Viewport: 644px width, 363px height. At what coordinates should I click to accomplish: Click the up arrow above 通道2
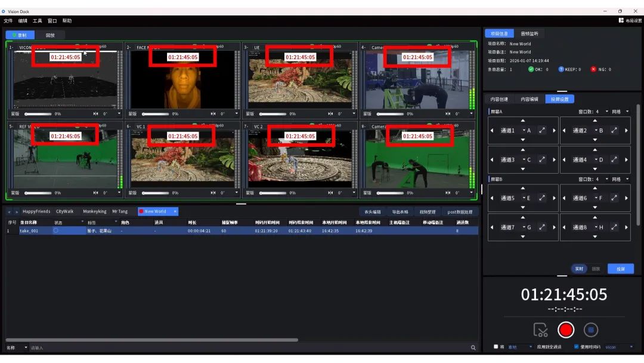(x=595, y=121)
